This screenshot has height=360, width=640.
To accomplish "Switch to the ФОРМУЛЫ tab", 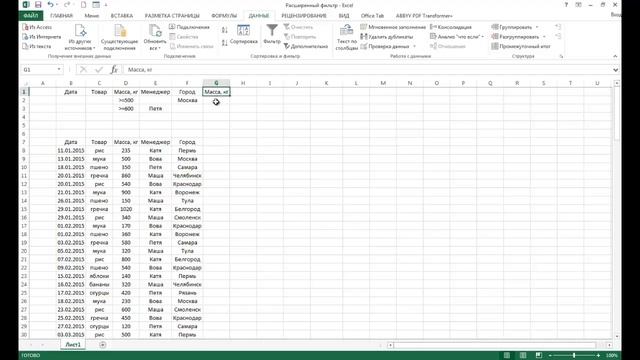I will [x=224, y=16].
